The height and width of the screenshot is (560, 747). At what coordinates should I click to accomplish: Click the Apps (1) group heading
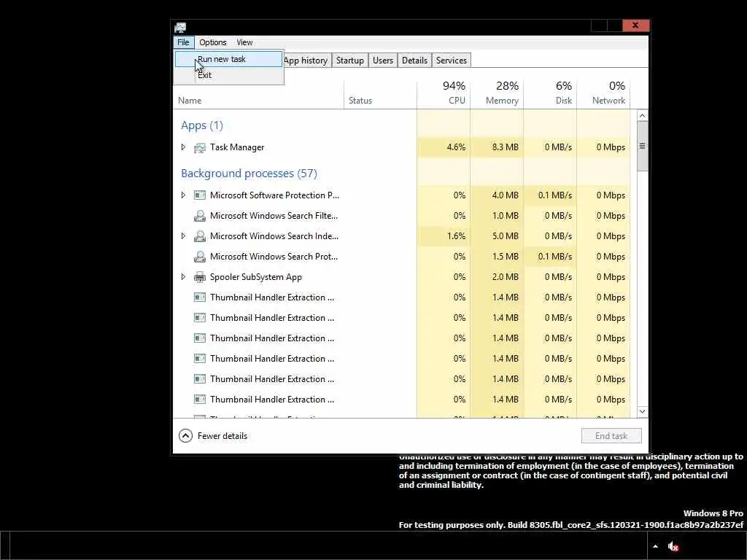pos(202,125)
